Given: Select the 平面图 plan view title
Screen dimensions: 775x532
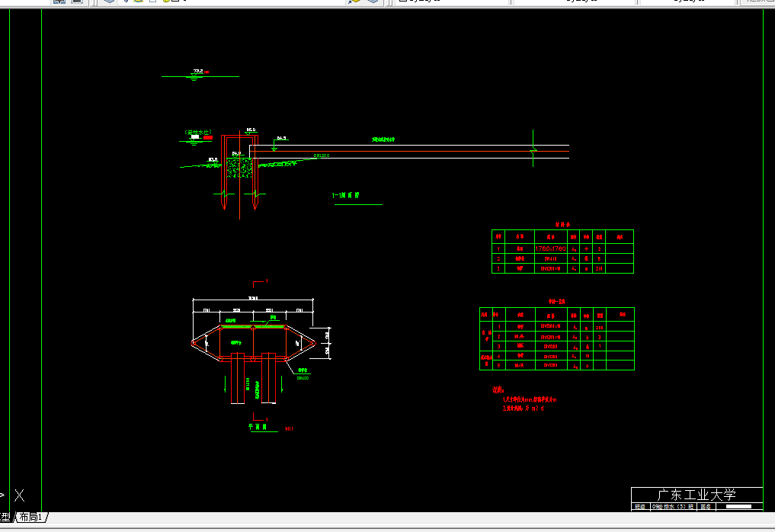Looking at the screenshot, I should click(258, 427).
